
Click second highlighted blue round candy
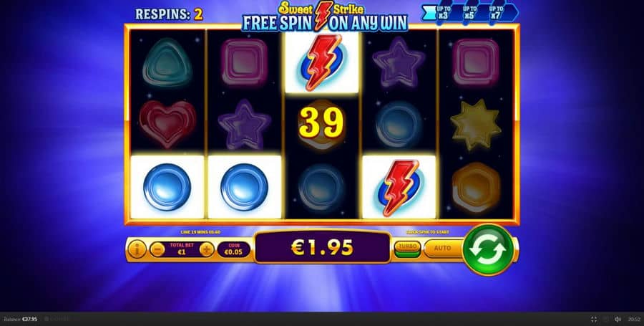(x=245, y=187)
